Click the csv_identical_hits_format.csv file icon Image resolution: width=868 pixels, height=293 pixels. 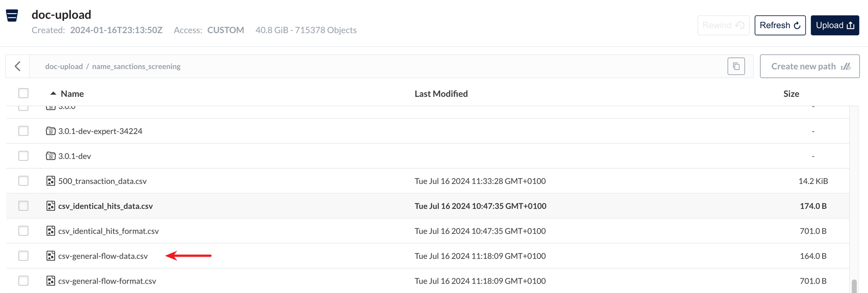pos(51,231)
